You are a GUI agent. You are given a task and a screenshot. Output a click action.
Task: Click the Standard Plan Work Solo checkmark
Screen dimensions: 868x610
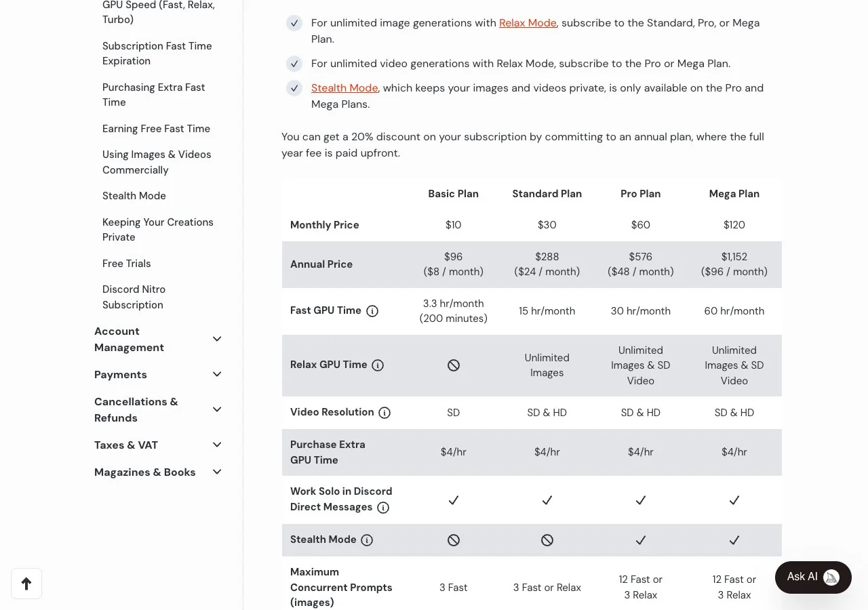pyautogui.click(x=547, y=500)
